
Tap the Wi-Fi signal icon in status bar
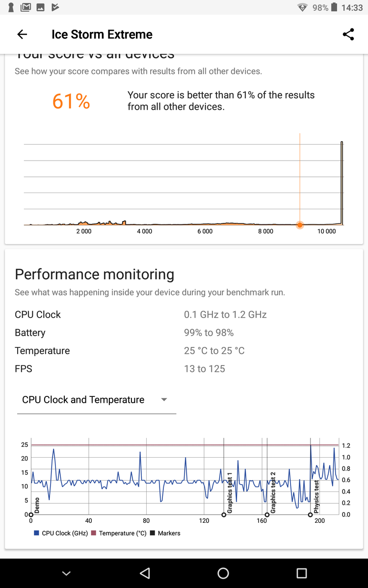[x=303, y=7]
